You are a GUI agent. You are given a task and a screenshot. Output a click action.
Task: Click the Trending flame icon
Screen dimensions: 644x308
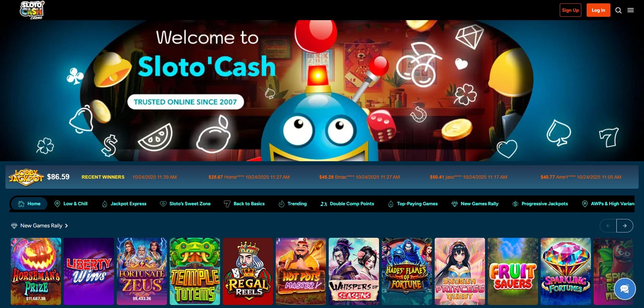(x=281, y=204)
